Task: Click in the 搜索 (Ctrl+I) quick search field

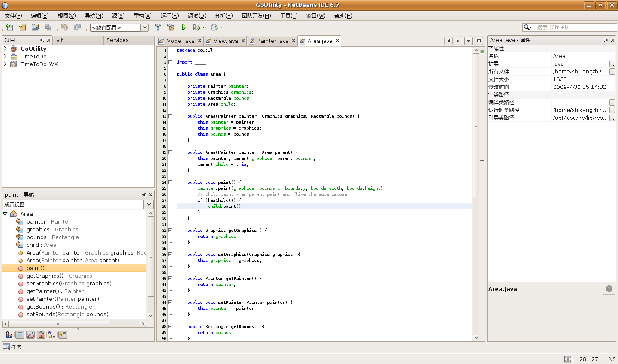Action: click(575, 27)
